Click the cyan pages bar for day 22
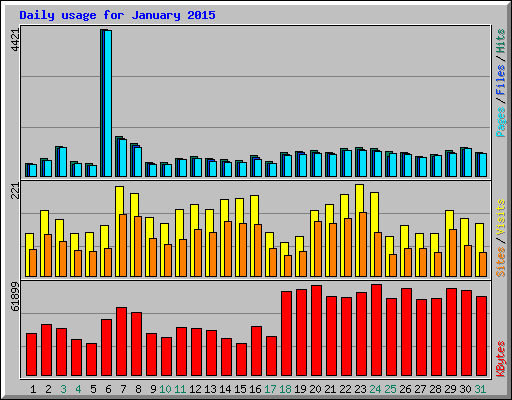 [x=348, y=163]
